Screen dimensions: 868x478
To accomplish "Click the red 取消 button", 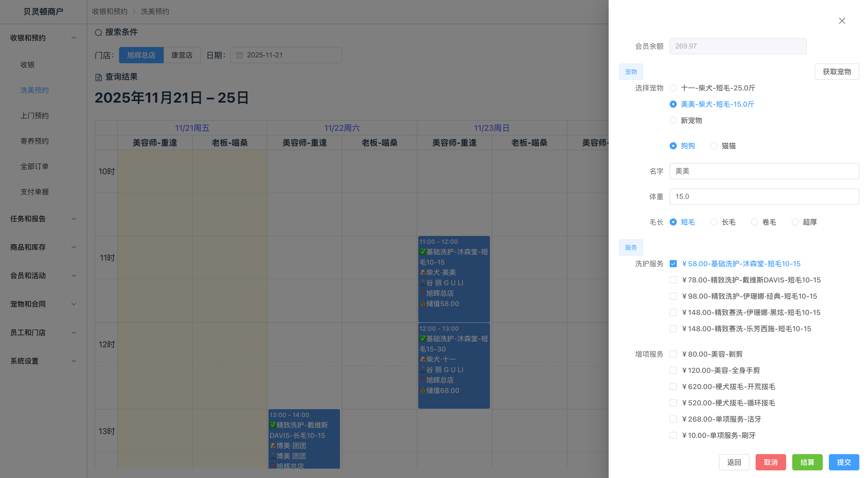I will (x=770, y=462).
